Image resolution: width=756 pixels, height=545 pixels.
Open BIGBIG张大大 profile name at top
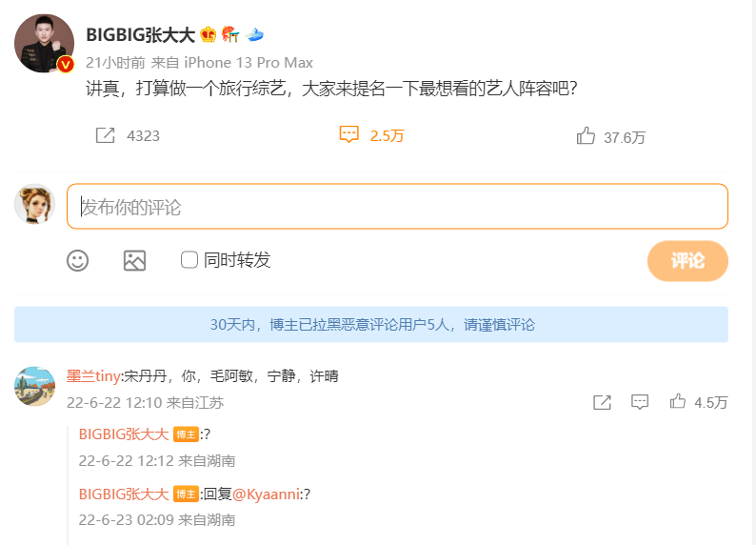140,35
